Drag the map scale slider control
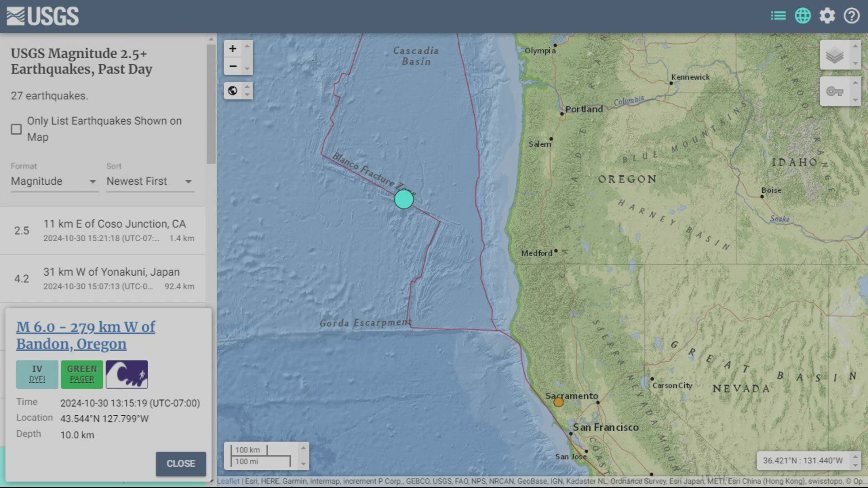Screen dimensions: 868x488 303,455
